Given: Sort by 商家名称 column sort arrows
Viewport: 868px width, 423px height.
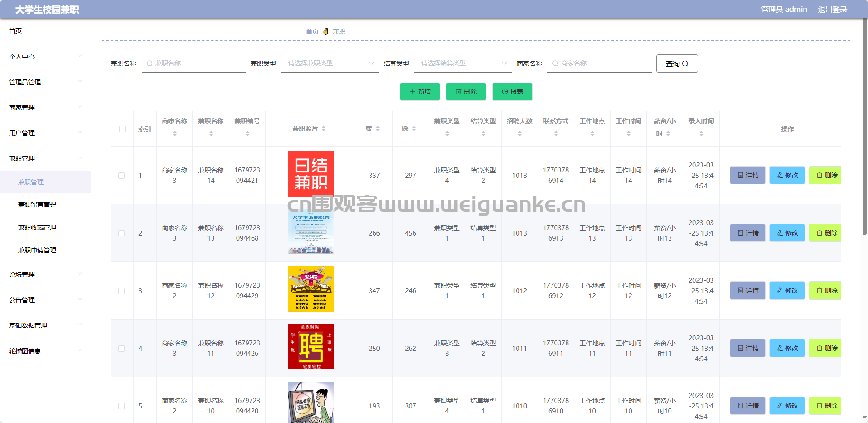Looking at the screenshot, I should [175, 133].
